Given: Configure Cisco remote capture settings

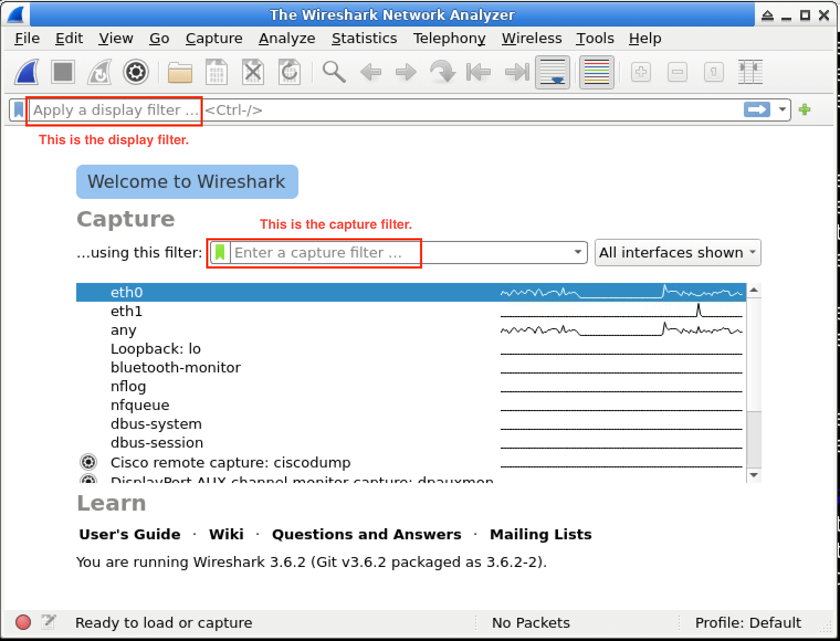Looking at the screenshot, I should (88, 462).
